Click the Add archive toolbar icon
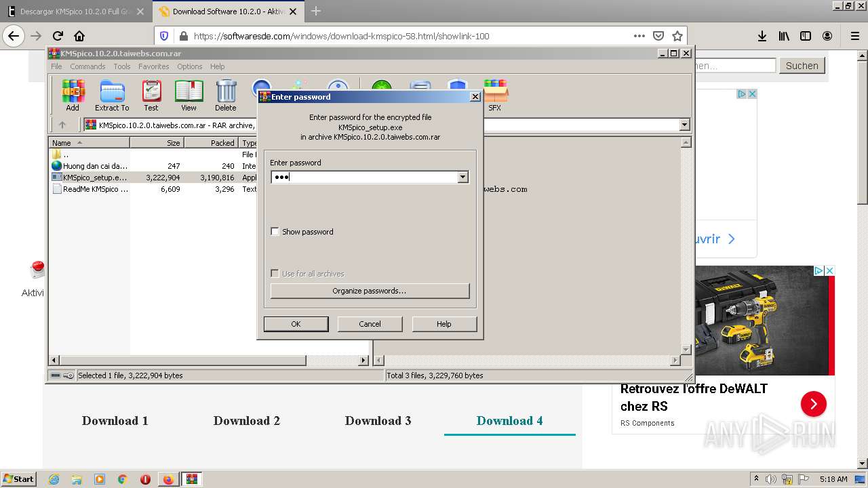Image resolution: width=868 pixels, height=488 pixels. [x=73, y=95]
